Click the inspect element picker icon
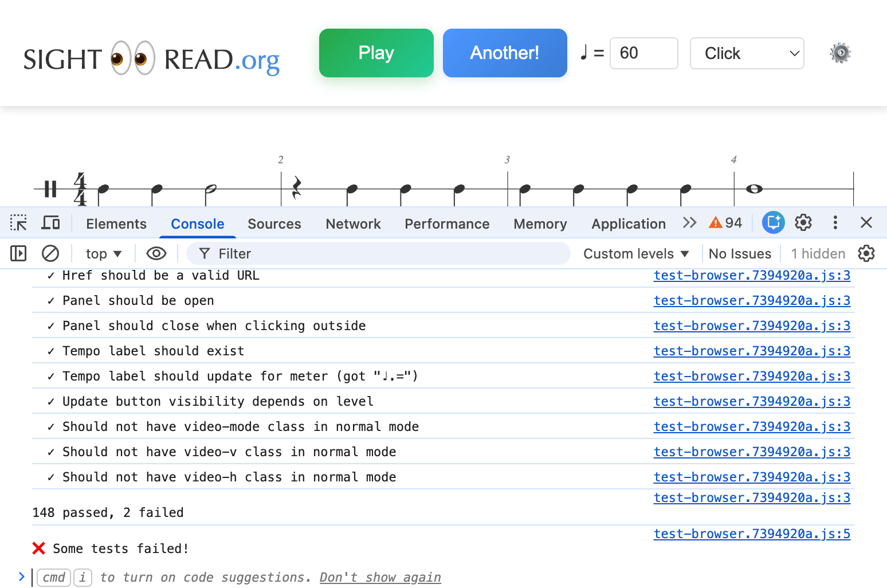This screenshot has height=588, width=887. [x=18, y=223]
